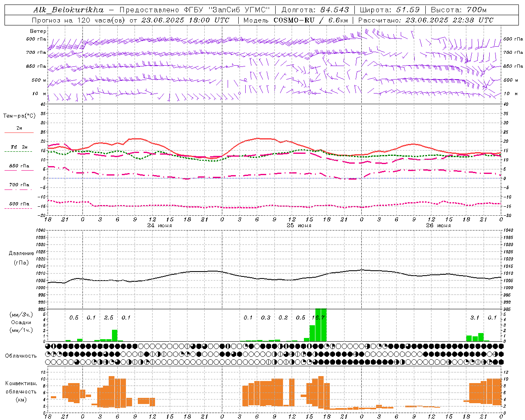Viewport: 525px width, 420px height.
Task: Click the dashed 'Td 2м' dew point legend line
Action: pos(19,151)
